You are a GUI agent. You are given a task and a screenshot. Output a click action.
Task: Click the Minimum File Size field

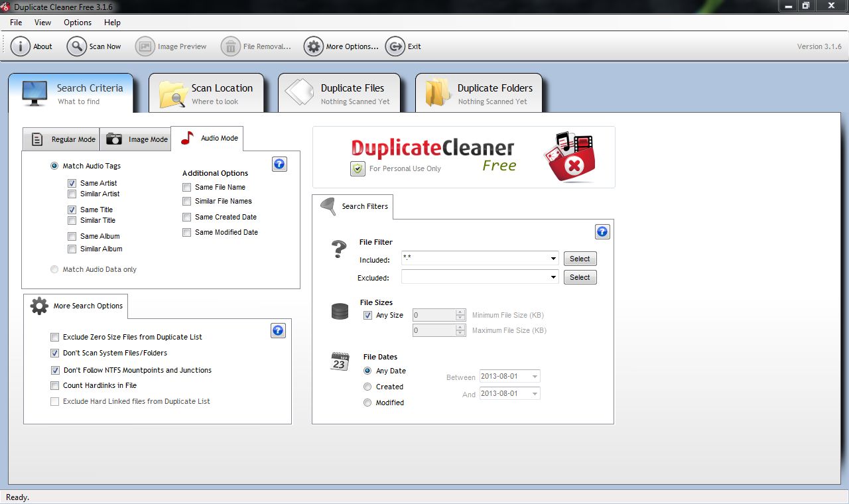(439, 316)
